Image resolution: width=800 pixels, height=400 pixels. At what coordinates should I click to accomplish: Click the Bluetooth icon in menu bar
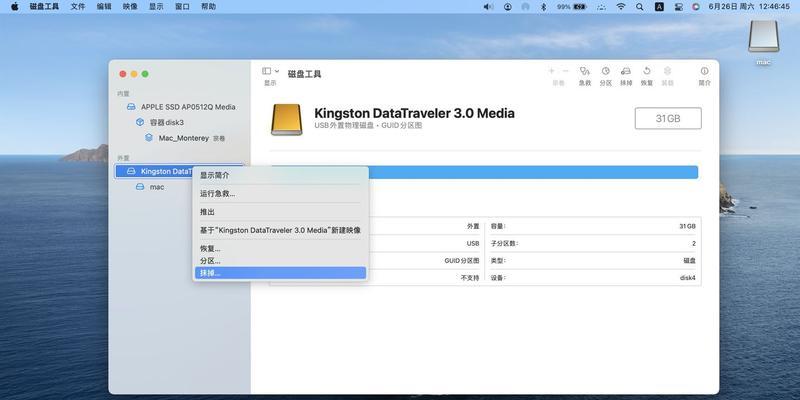544,7
